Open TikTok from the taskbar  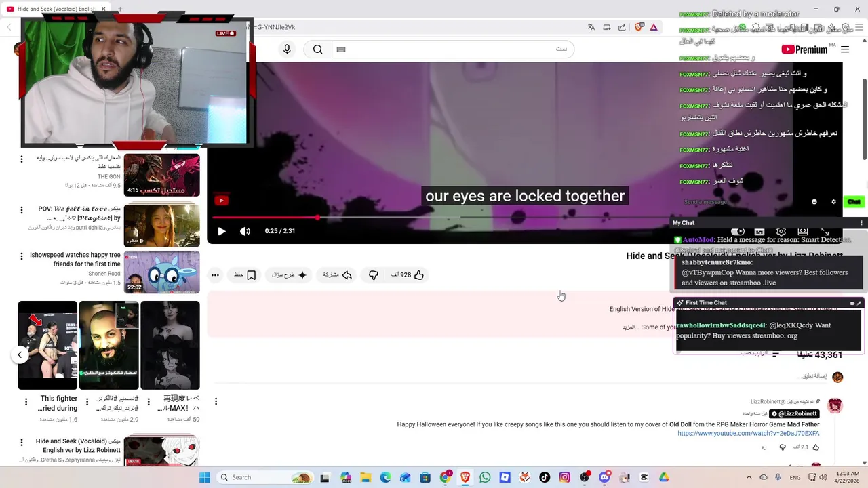click(545, 477)
